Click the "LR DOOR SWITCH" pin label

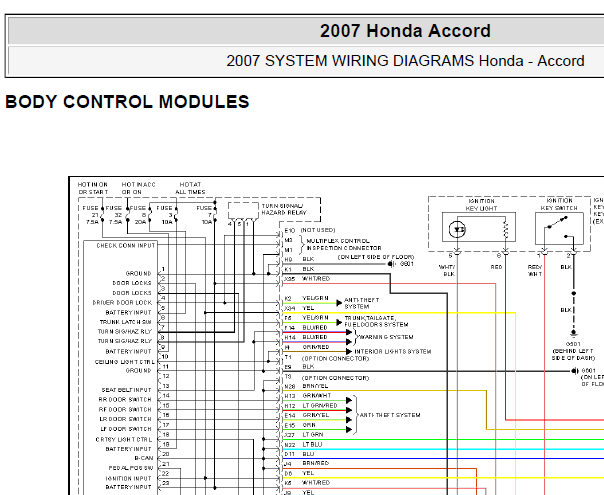pyautogui.click(x=125, y=419)
